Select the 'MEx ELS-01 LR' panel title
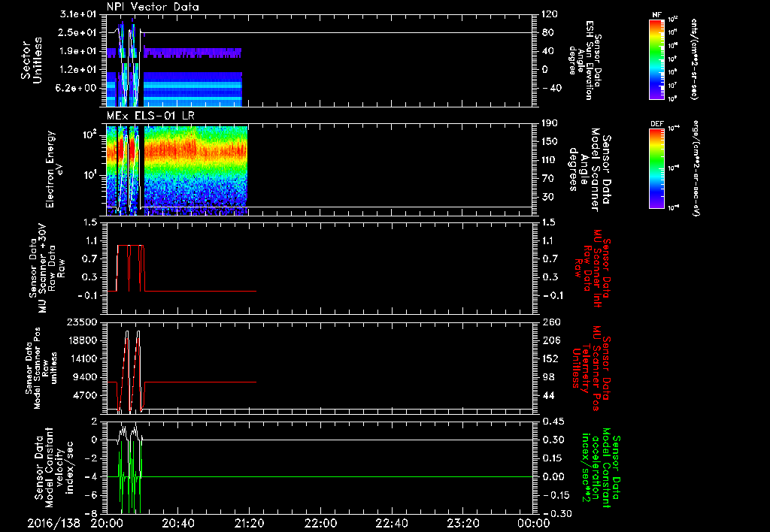 (x=150, y=116)
